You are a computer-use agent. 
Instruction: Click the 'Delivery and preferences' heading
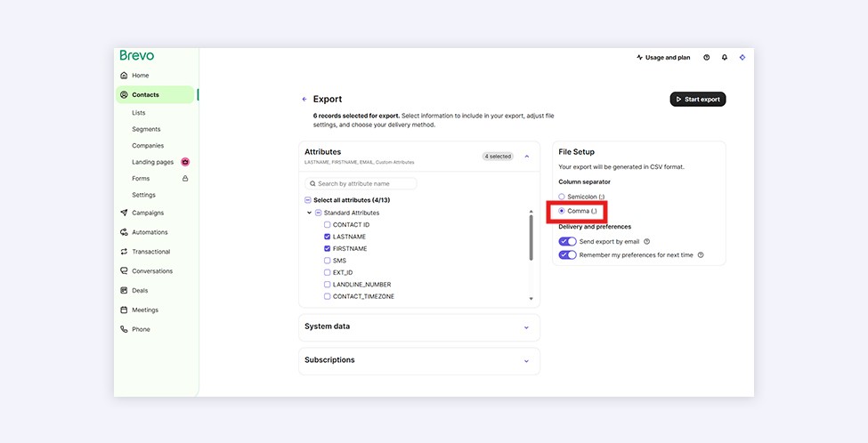pos(595,227)
